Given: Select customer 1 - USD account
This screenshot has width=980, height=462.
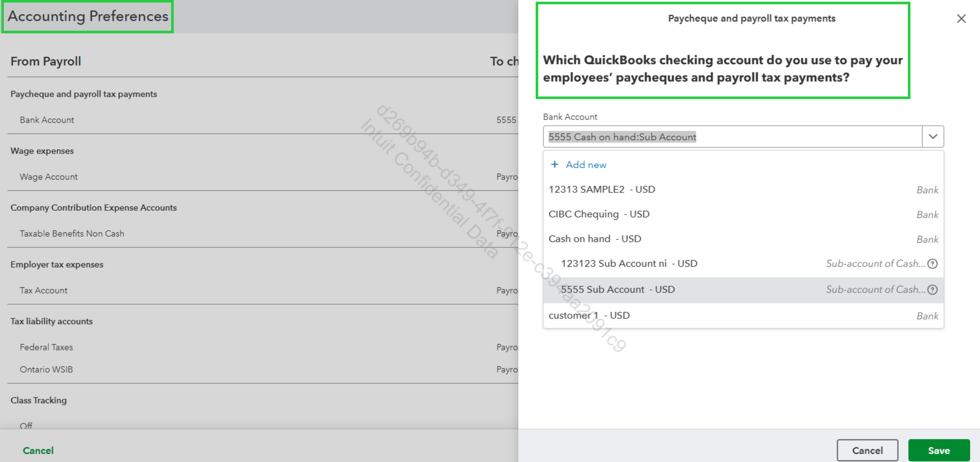Looking at the screenshot, I should 743,316.
